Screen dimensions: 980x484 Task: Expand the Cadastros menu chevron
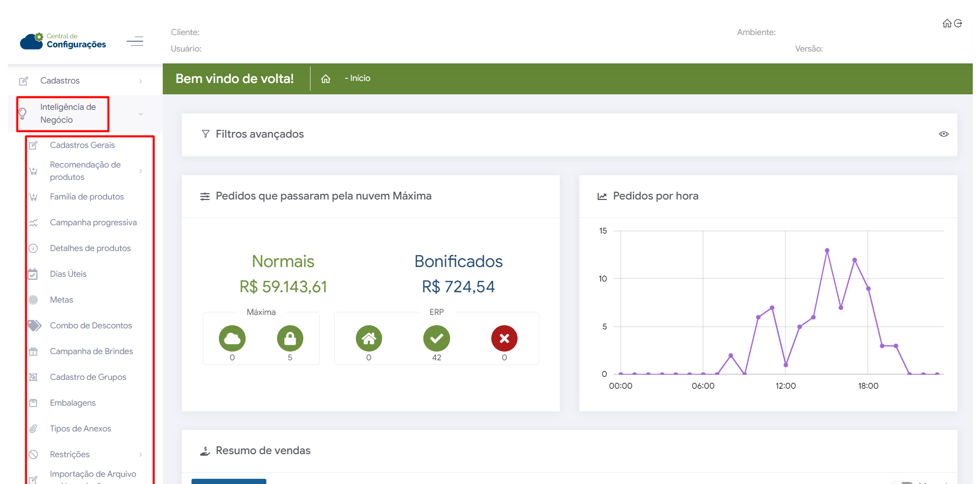coord(141,81)
